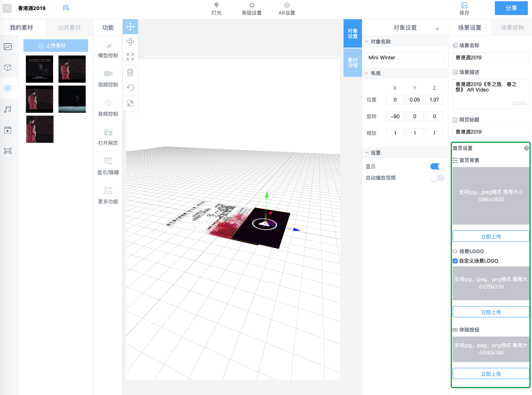Switch to 公共素材 tab
Screen dimensions: 532x395
(x=69, y=28)
